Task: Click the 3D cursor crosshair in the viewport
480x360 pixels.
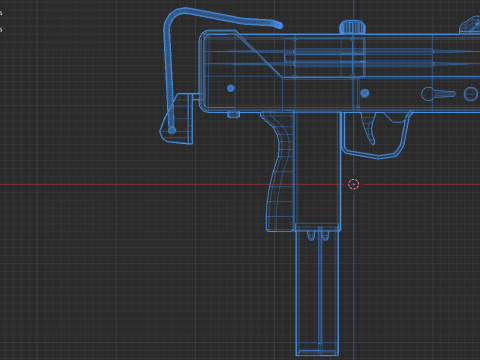Action: point(353,184)
